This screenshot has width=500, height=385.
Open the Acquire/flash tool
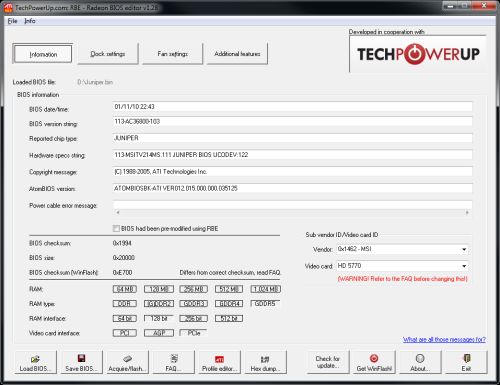click(x=128, y=362)
